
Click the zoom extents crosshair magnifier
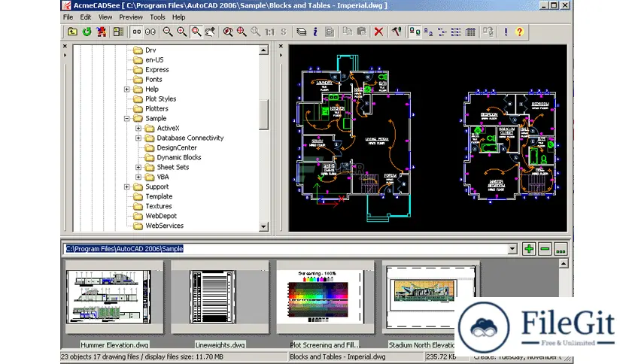[x=242, y=32]
